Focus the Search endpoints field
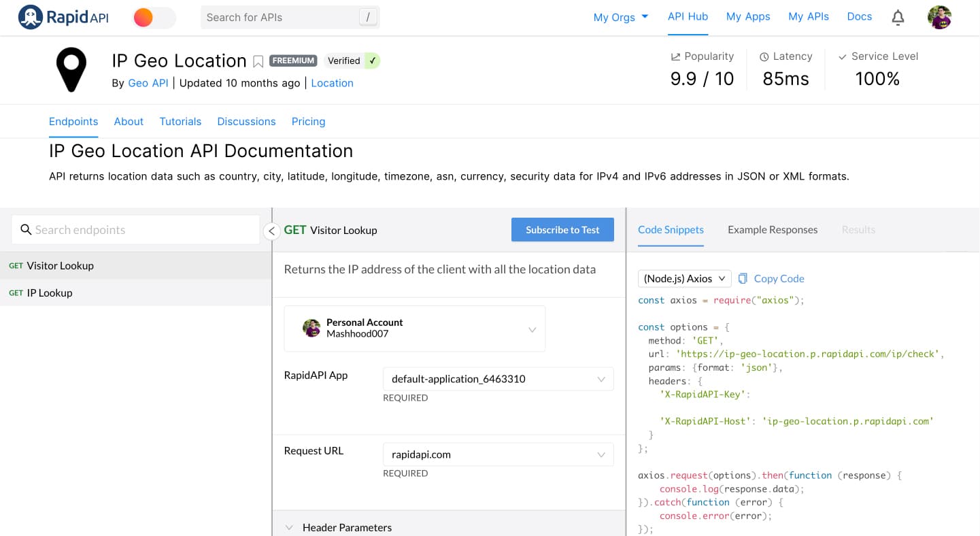Viewport: 980px width, 536px height. click(135, 230)
